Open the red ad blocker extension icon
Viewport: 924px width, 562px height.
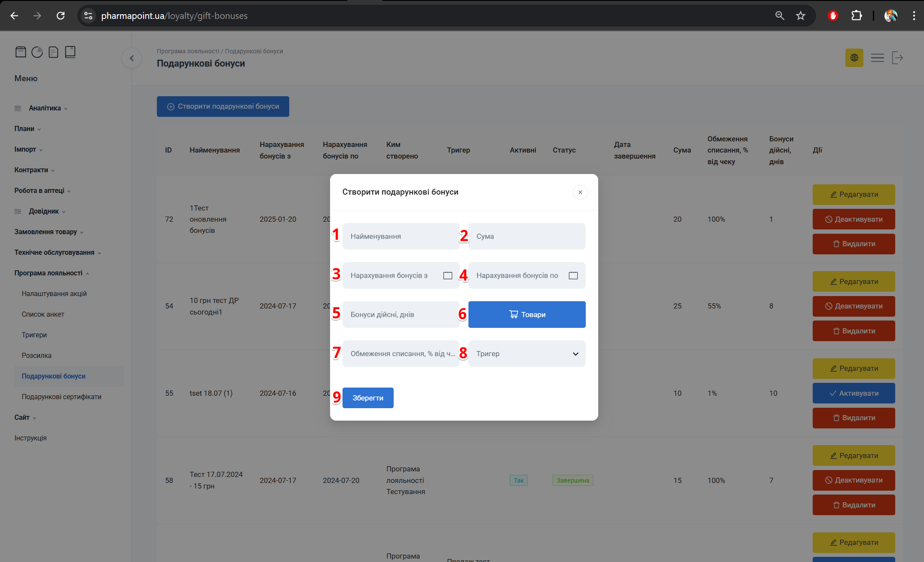[833, 16]
